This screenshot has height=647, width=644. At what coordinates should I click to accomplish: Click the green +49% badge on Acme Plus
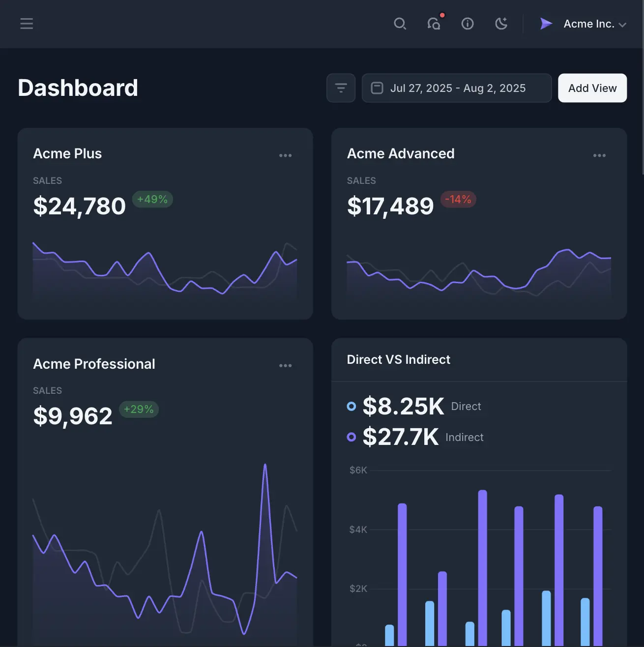[x=152, y=199]
